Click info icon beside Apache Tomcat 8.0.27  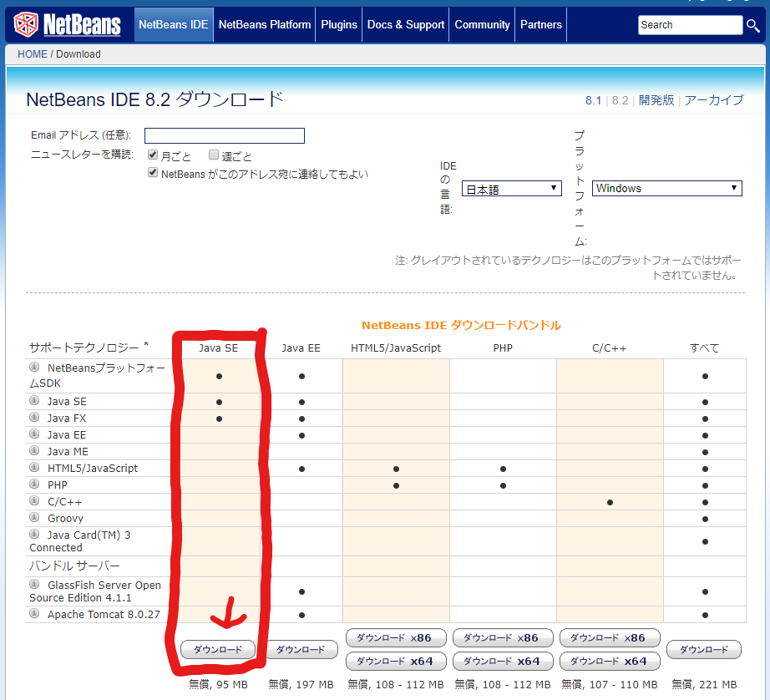35,614
